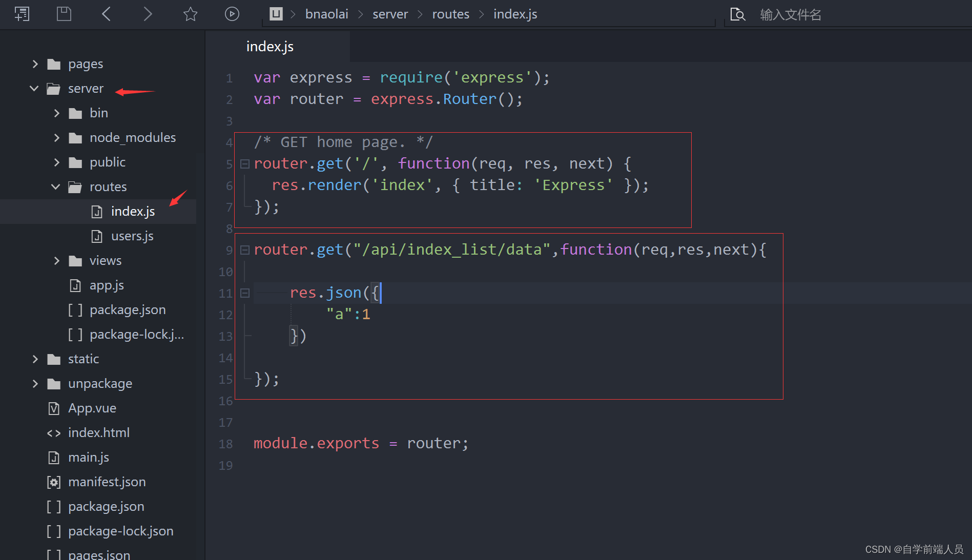This screenshot has width=972, height=560.
Task: Click the project icon in the breadcrumb
Action: tap(276, 14)
